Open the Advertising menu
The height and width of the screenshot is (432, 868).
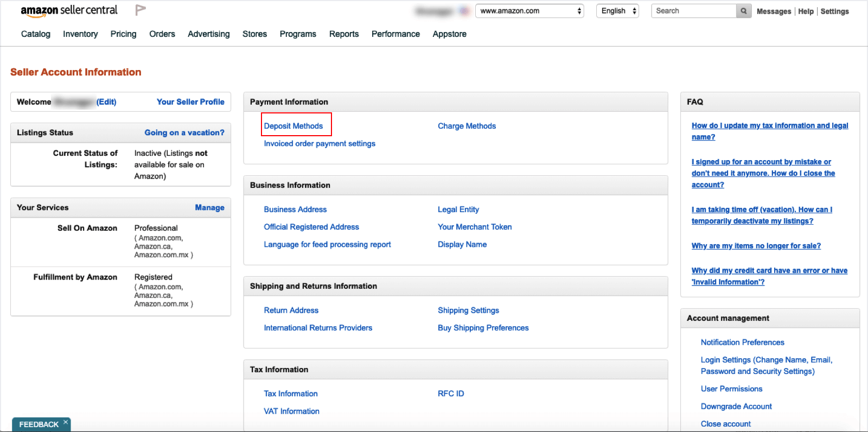coord(209,34)
